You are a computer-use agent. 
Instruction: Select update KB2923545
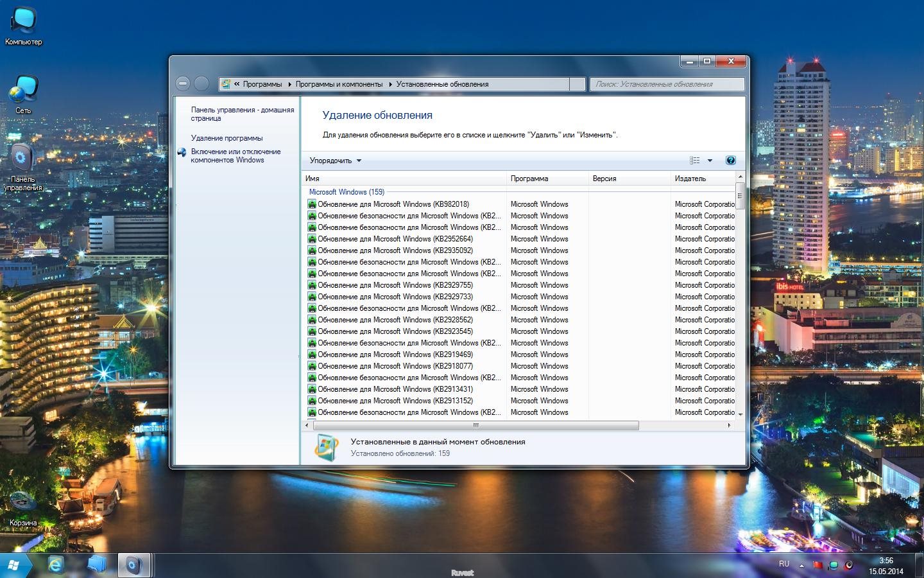pyautogui.click(x=395, y=331)
